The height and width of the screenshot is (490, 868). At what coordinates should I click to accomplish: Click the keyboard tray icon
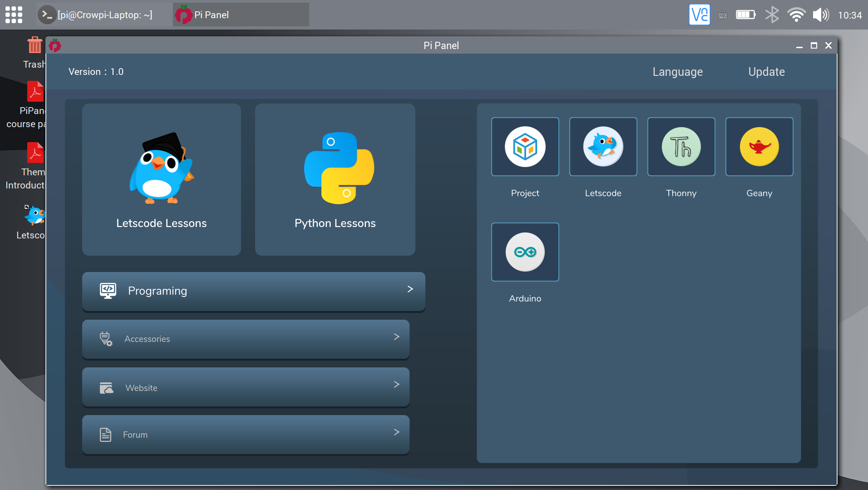click(x=723, y=15)
